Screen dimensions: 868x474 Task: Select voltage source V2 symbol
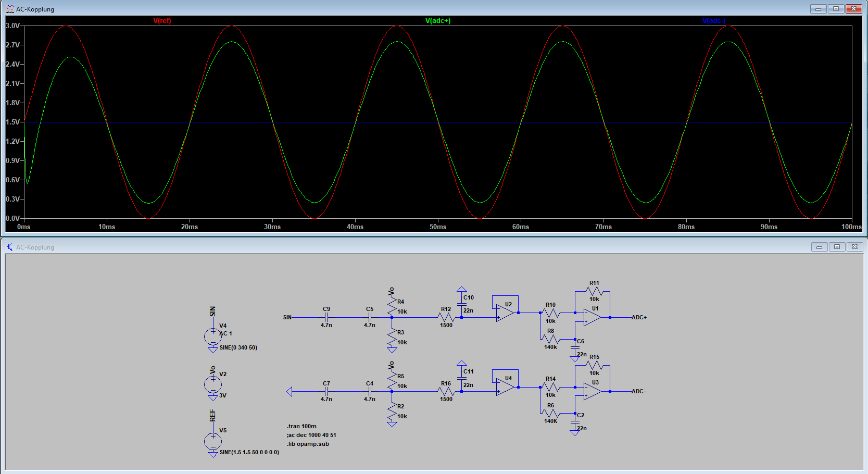pos(213,385)
